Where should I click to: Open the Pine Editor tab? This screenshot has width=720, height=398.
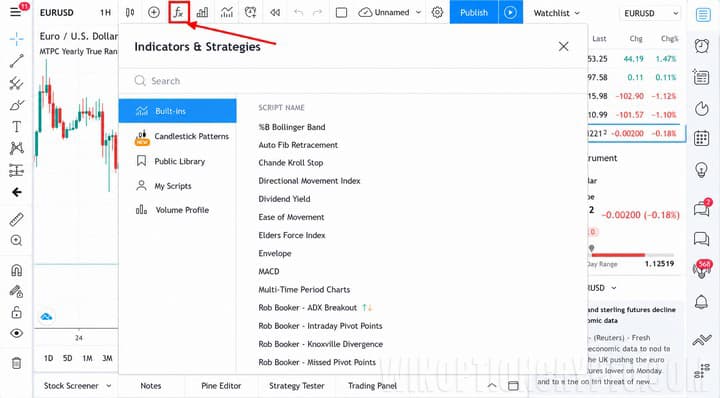[x=221, y=386]
